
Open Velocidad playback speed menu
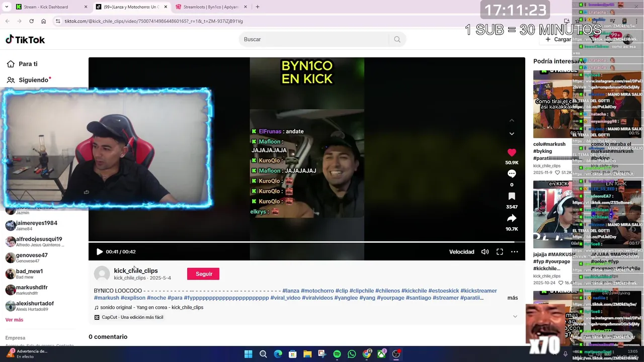click(461, 252)
